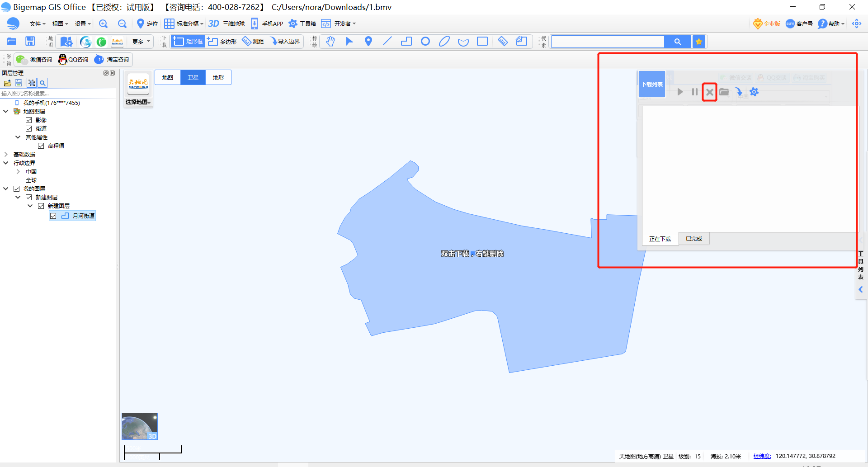Viewport: 868px width, 467px height.
Task: Switch to the 已完成 tab
Action: tap(694, 239)
